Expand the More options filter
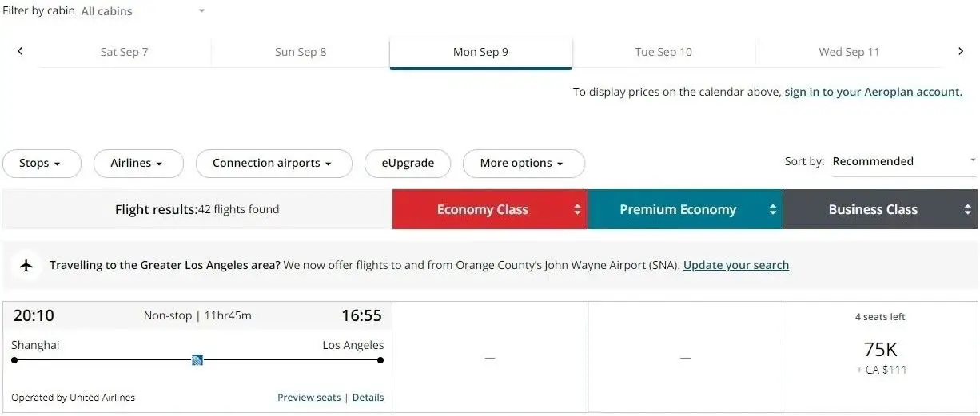The width and height of the screenshot is (980, 416). [x=524, y=164]
